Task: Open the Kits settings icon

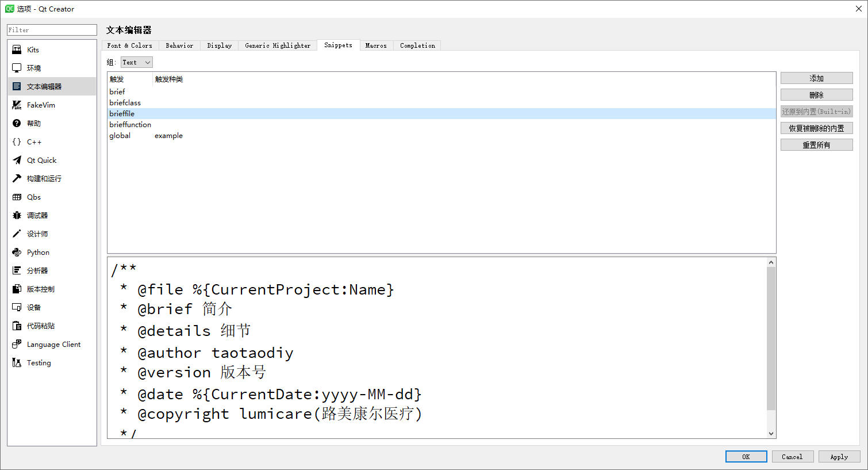Action: point(17,49)
